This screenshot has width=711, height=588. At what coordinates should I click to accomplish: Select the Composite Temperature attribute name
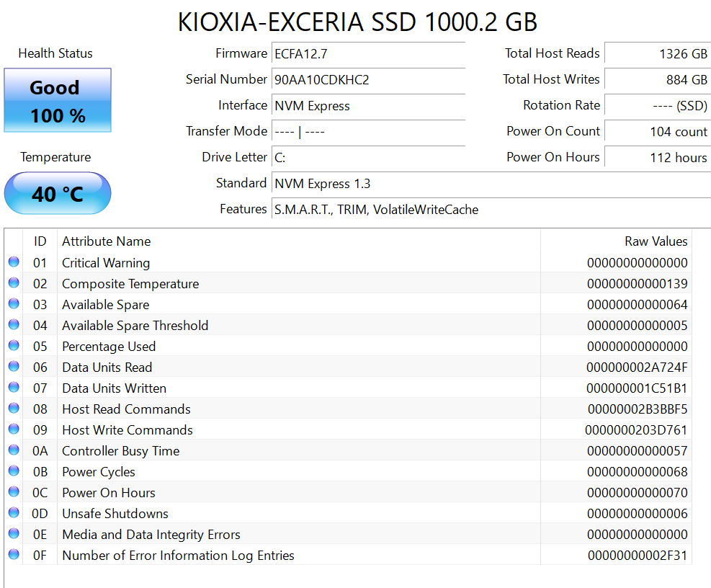(x=130, y=284)
